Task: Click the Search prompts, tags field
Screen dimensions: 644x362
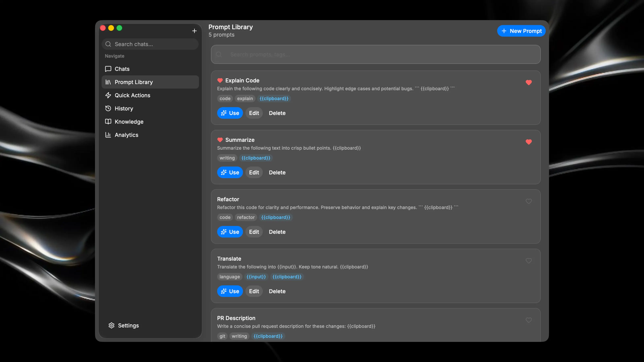Action: click(x=376, y=55)
